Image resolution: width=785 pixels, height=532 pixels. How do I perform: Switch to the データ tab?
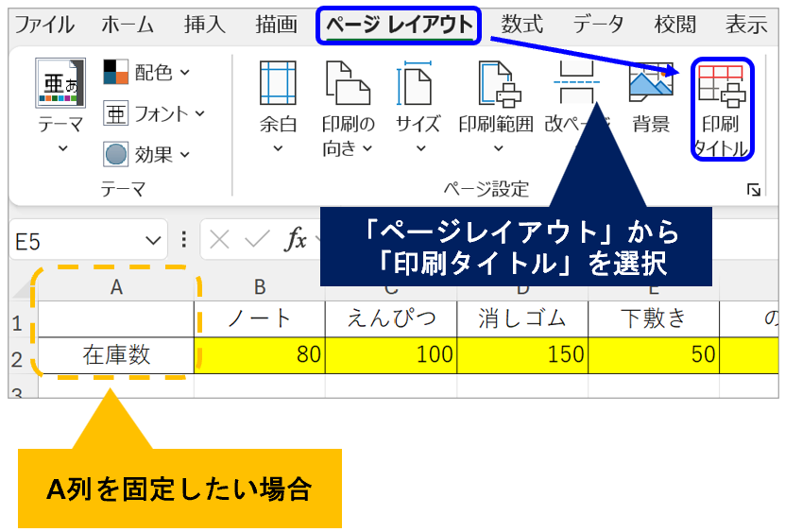pos(598,24)
